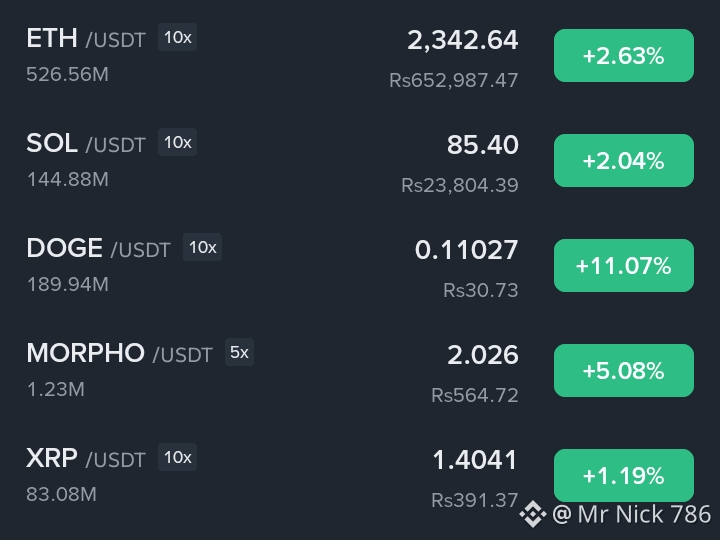Click the 10x leverage tag beside ETH

[x=178, y=37]
